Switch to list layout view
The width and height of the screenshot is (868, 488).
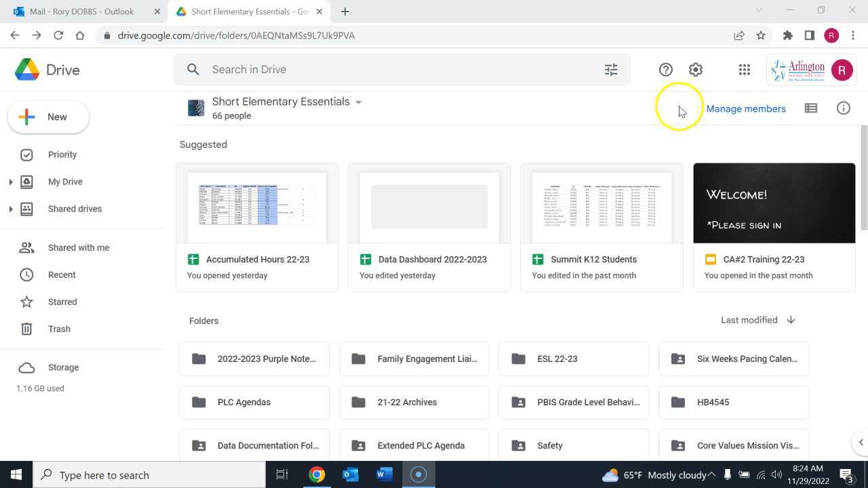[810, 108]
